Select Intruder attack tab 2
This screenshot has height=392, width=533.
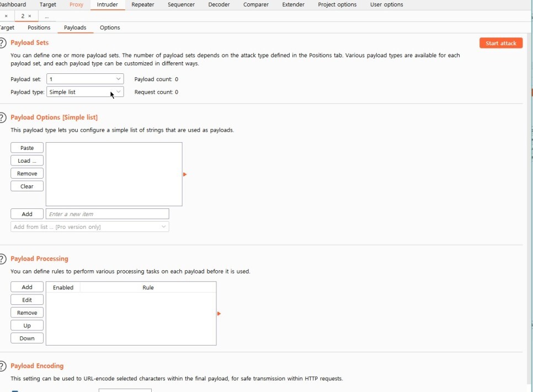click(x=23, y=16)
